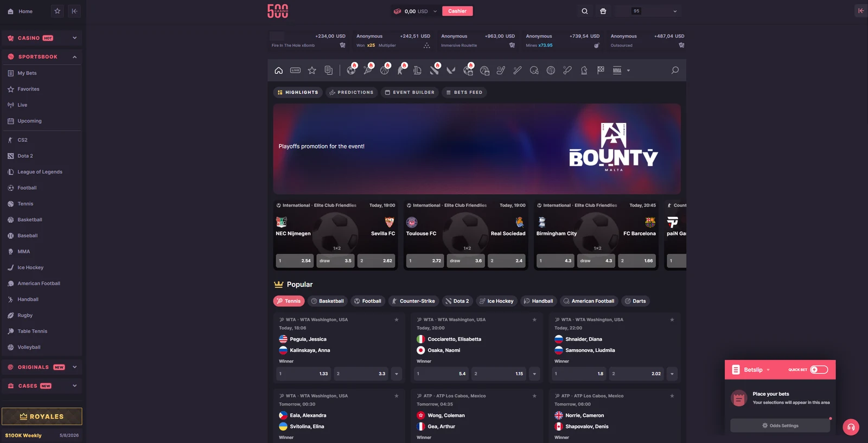
Task: Select the ice hockey stick icon in the toolbar
Action: [x=501, y=70]
